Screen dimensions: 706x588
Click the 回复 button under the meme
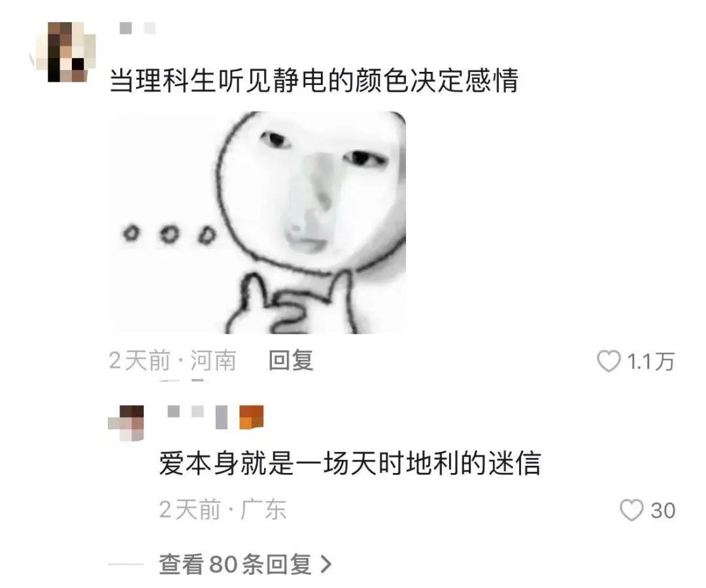point(291,361)
